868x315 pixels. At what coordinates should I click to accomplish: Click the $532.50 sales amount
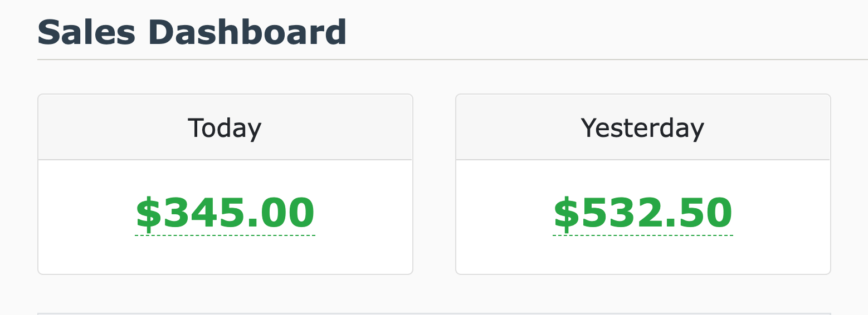coord(643,214)
